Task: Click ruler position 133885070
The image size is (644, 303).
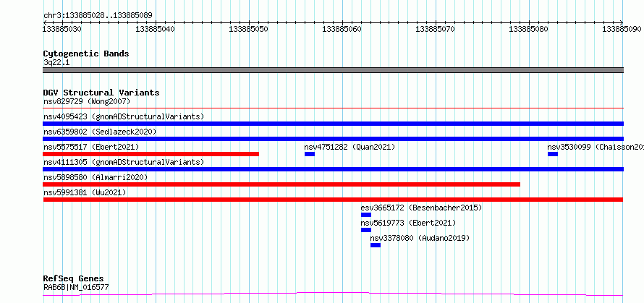Action: coord(435,29)
